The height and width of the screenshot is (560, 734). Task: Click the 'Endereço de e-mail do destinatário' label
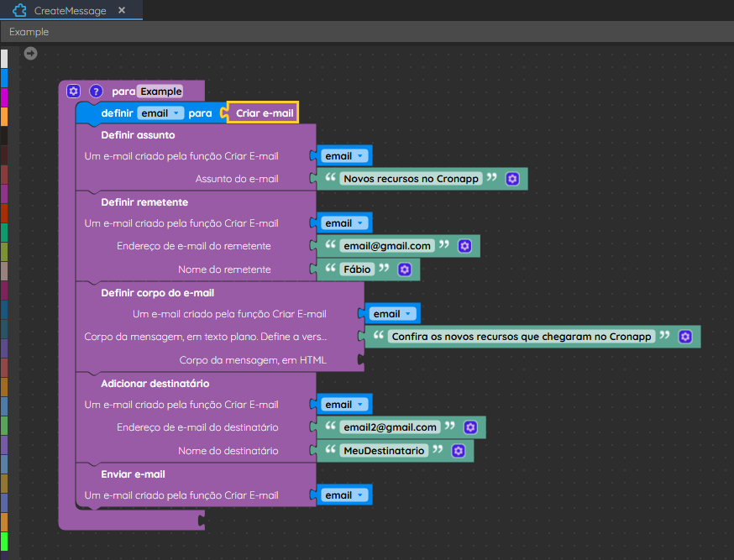coord(197,427)
